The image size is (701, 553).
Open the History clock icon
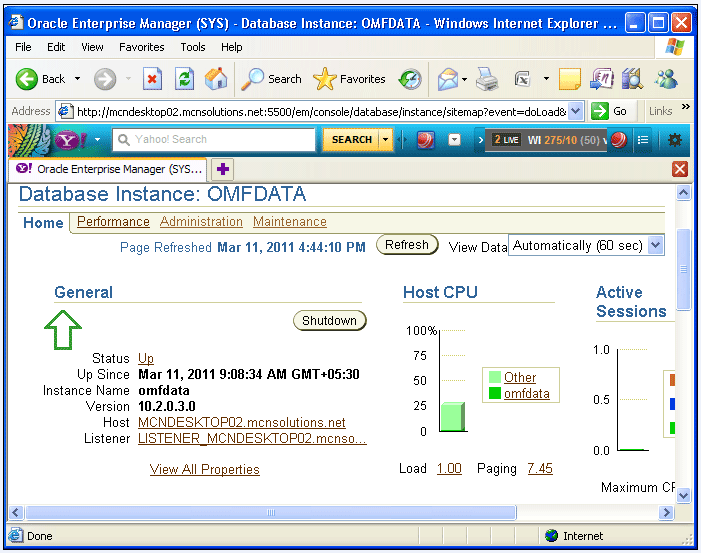(x=410, y=80)
